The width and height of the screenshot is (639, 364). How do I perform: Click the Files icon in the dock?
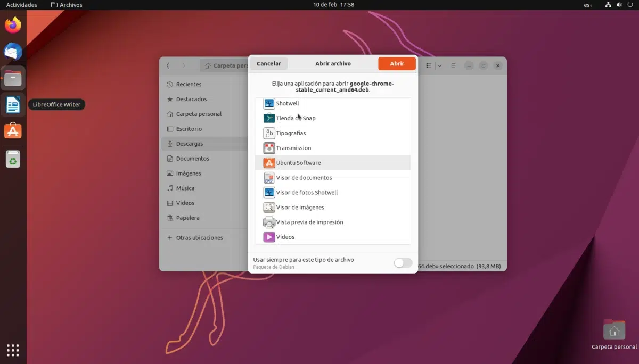click(13, 78)
